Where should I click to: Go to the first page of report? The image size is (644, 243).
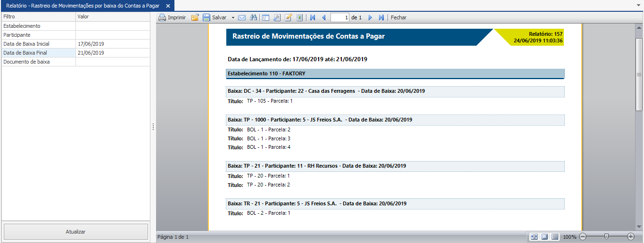point(313,17)
